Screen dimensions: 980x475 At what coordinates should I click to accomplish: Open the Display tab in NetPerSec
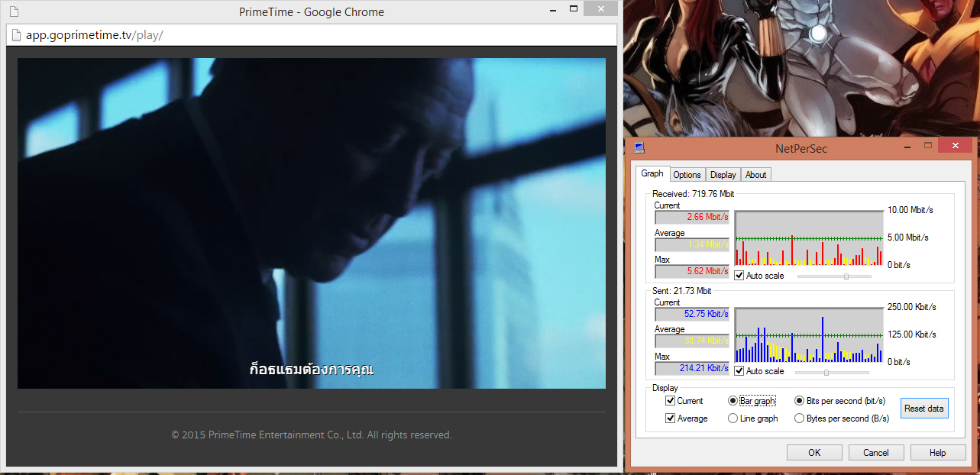[723, 175]
